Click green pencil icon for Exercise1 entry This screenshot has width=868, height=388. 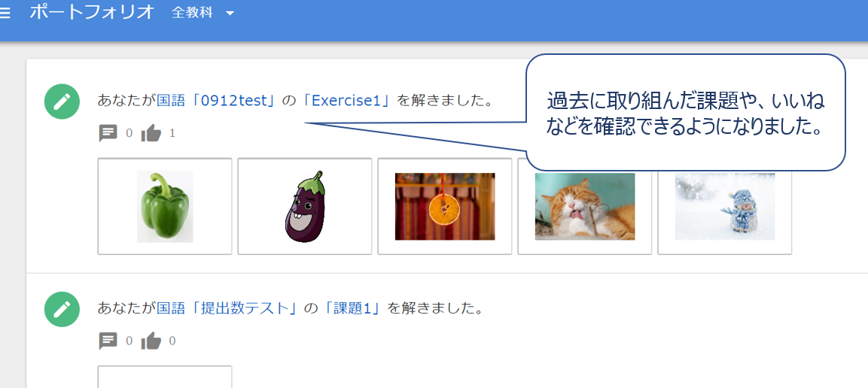(62, 102)
